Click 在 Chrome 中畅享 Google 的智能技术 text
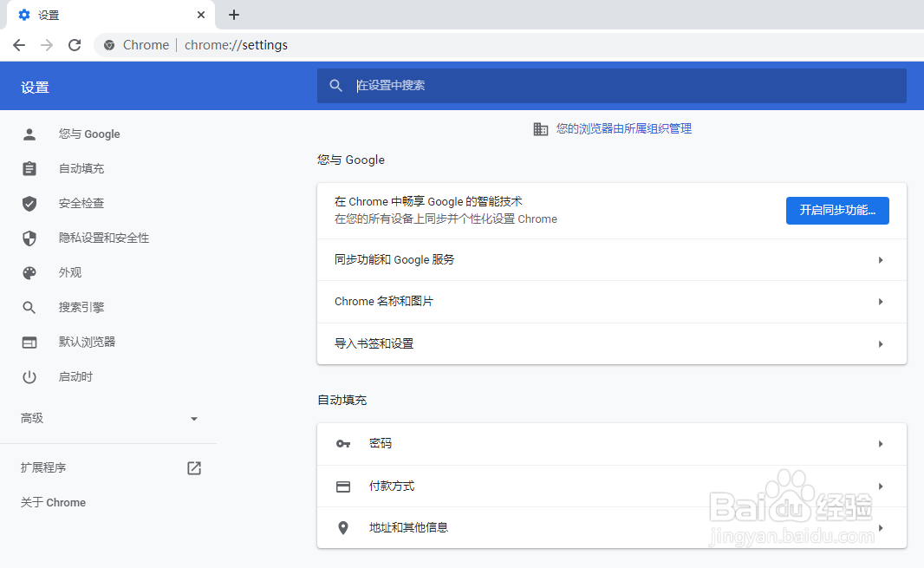 coord(428,202)
